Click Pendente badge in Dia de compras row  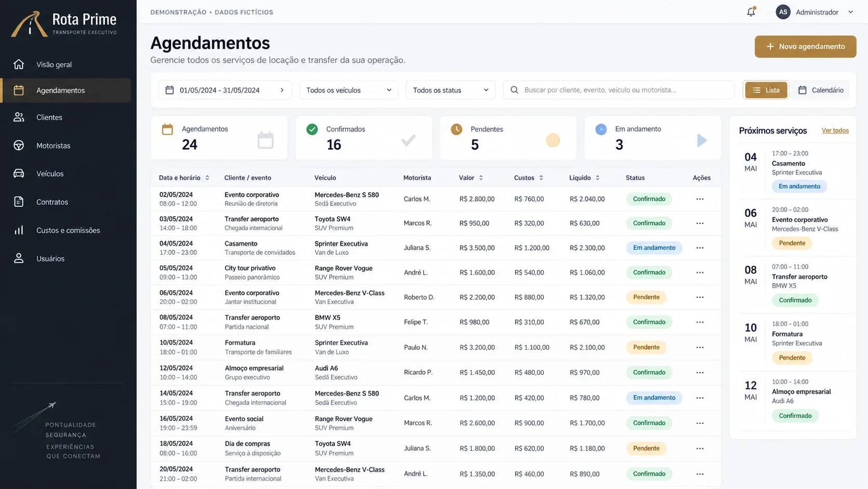(x=646, y=448)
